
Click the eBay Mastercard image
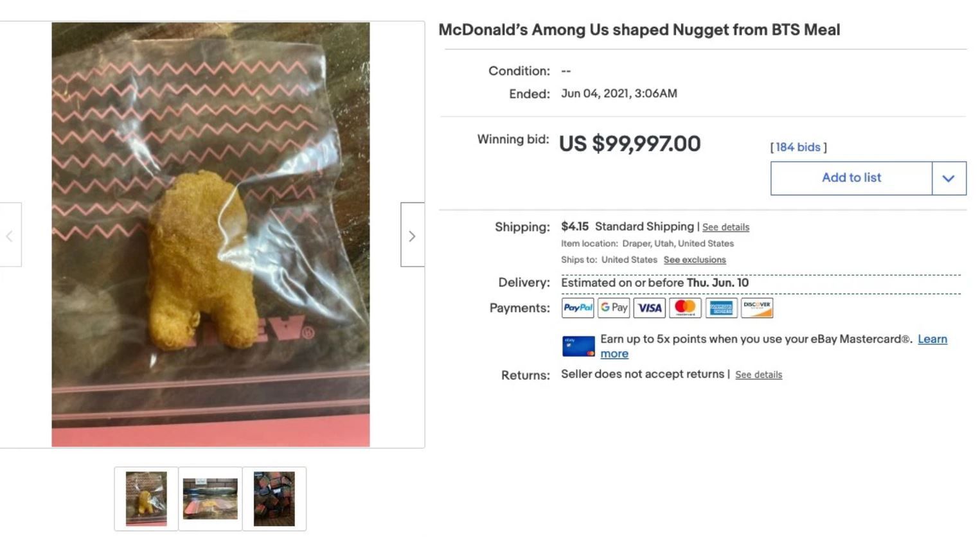coord(578,346)
